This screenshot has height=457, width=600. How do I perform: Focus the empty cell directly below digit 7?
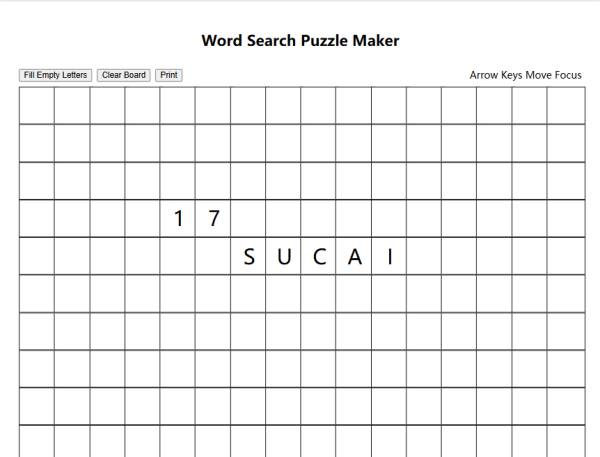(x=213, y=256)
